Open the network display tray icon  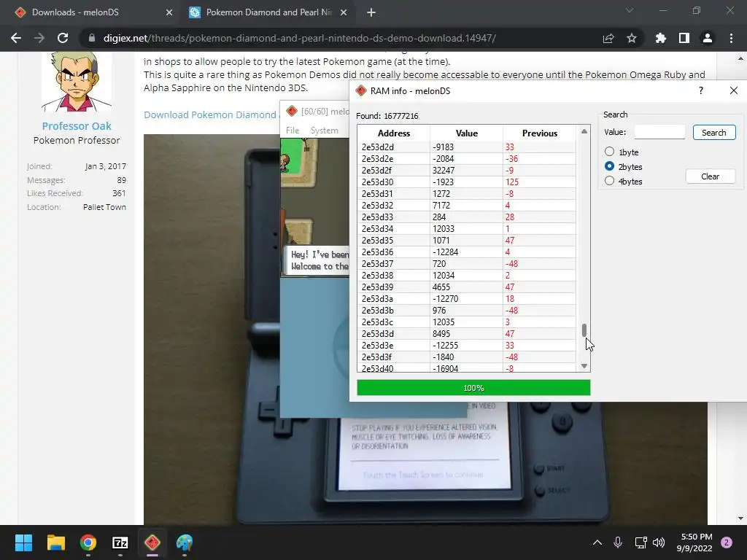click(640, 542)
